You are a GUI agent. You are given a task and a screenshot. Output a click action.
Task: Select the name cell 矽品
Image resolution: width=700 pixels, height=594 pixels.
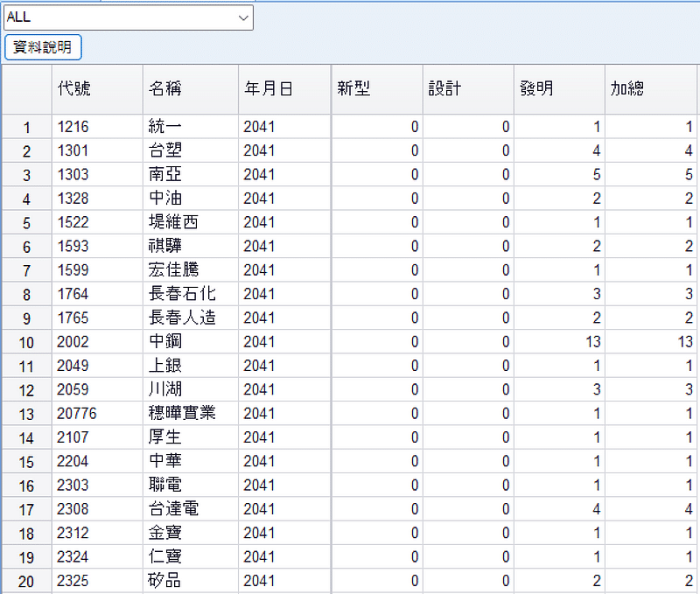tap(191, 581)
